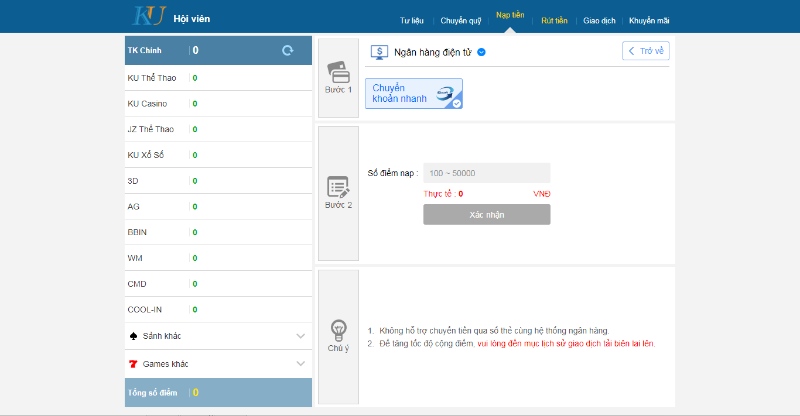Click the Số điểm nạp input field
Viewport: 800px width, 416px height.
tap(486, 173)
